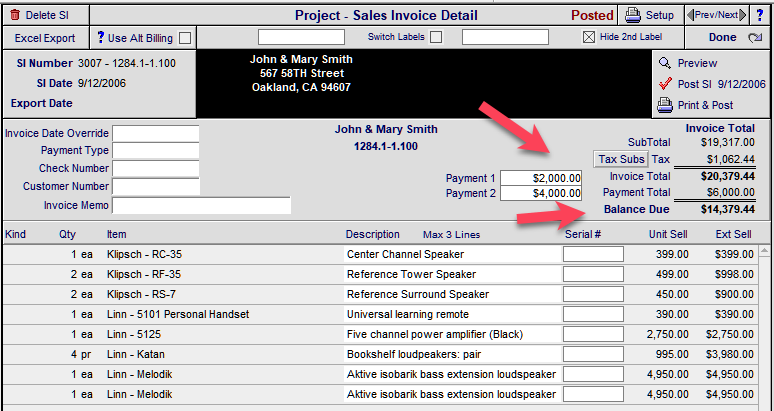
Task: Click the Payment Type field
Action: (155, 150)
